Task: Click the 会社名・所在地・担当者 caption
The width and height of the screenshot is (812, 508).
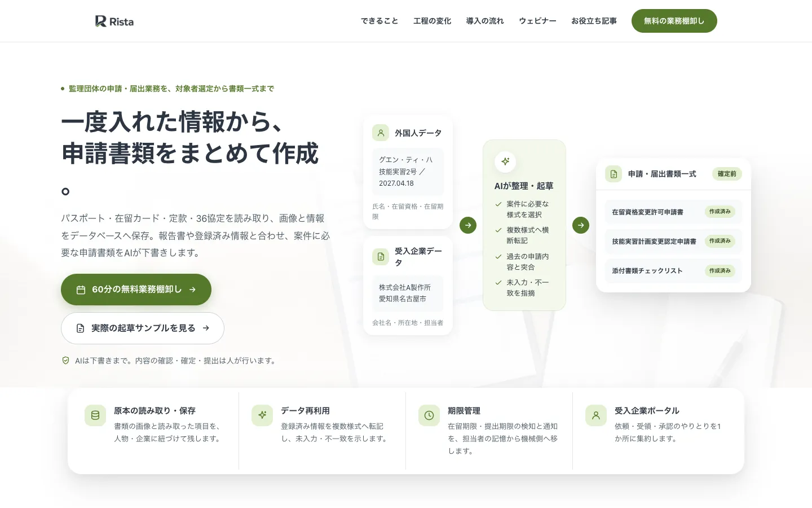Action: (408, 323)
